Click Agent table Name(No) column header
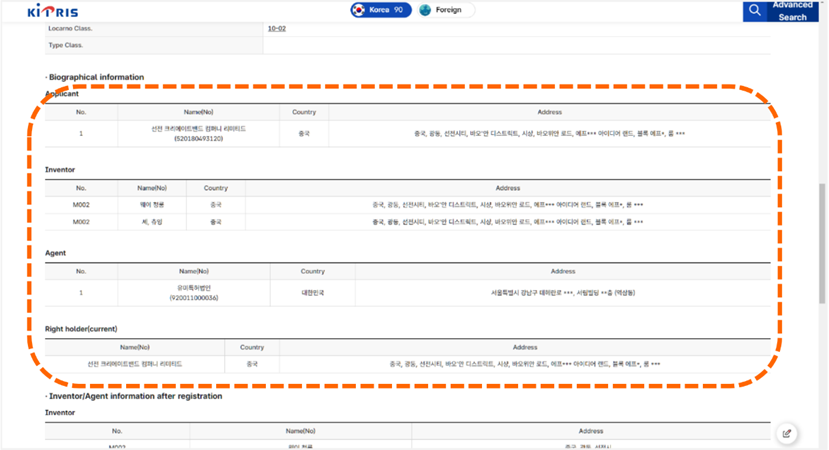The image size is (829, 450). pyautogui.click(x=194, y=271)
